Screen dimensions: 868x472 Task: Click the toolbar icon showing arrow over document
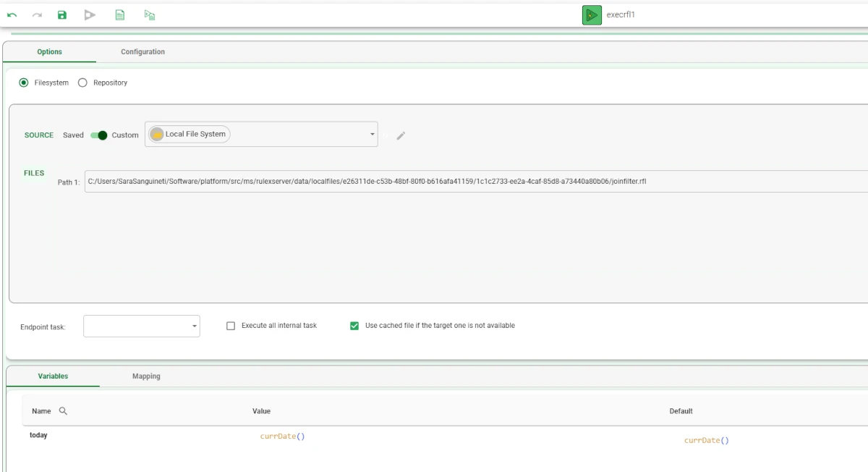[150, 15]
